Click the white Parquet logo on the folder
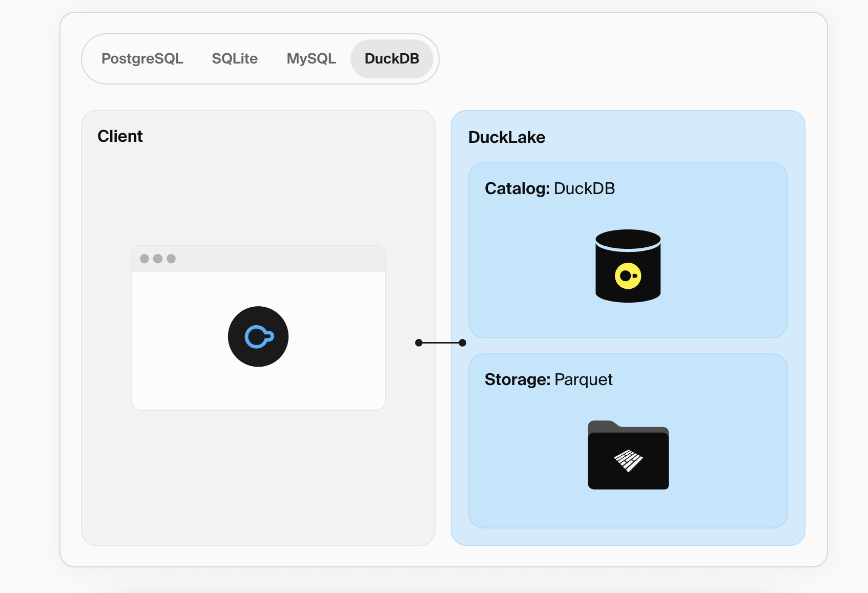Screen dimensions: 868x593 (628, 460)
